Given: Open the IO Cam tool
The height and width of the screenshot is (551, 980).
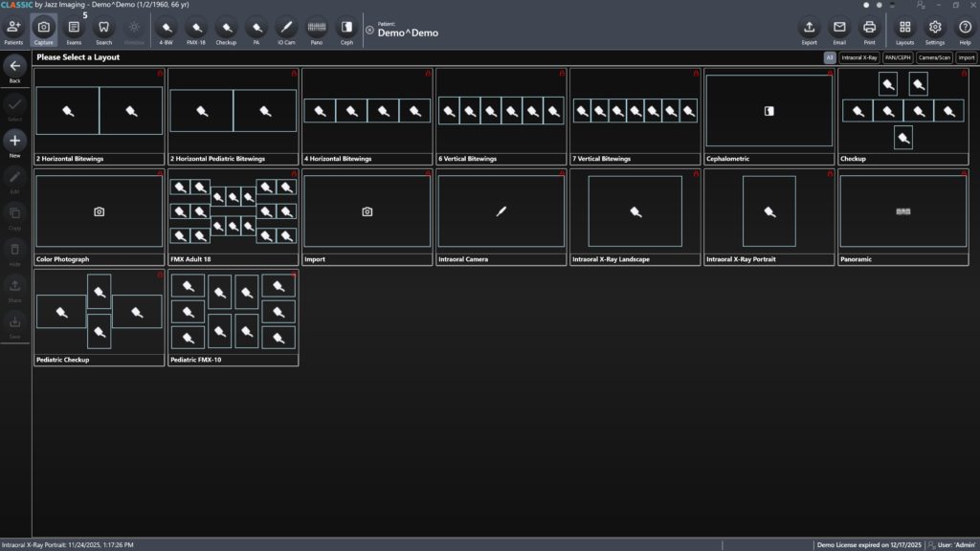Looking at the screenshot, I should (286, 32).
